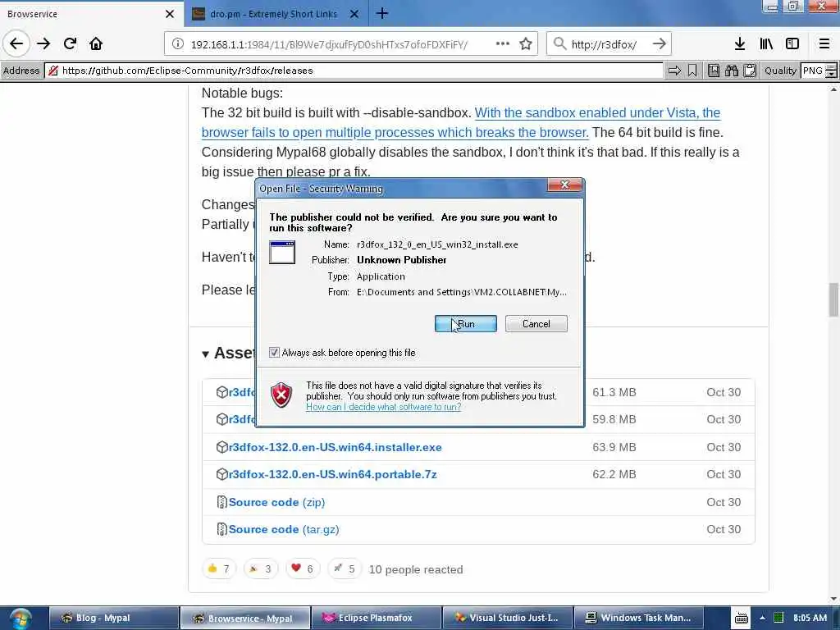The height and width of the screenshot is (630, 840).
Task: Step the Quality PNG spinner down
Action: [831, 74]
